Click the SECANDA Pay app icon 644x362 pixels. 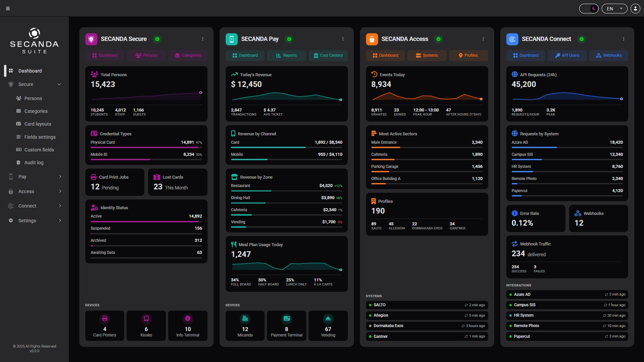(x=231, y=39)
